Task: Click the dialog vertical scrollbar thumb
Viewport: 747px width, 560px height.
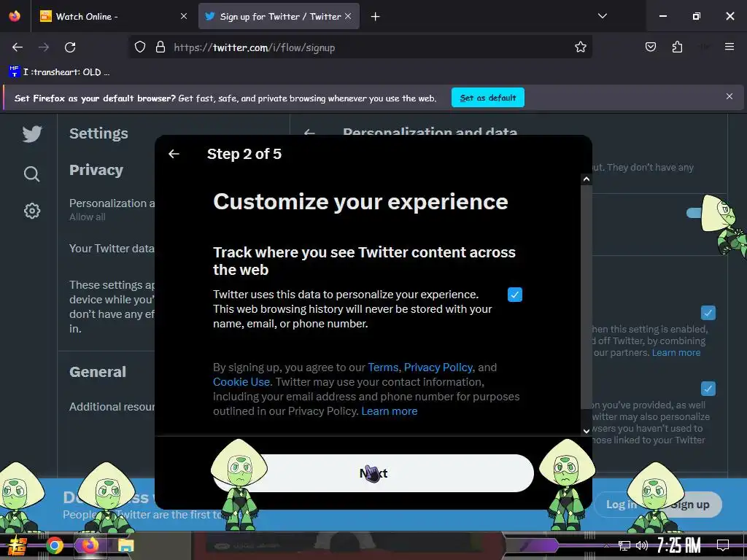Action: (587, 297)
